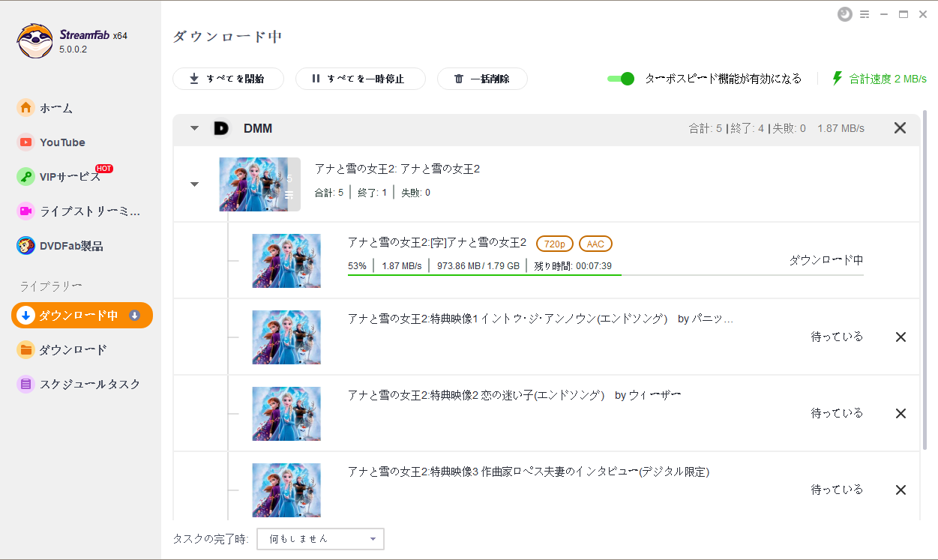
Task: Open the hamburger menu in title bar
Action: click(x=865, y=14)
